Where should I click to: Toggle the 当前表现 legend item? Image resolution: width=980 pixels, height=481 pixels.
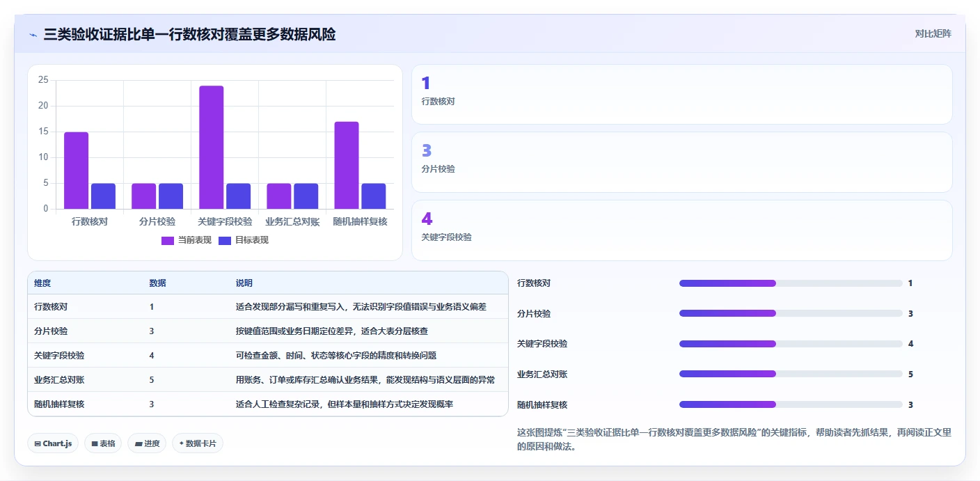coord(186,240)
